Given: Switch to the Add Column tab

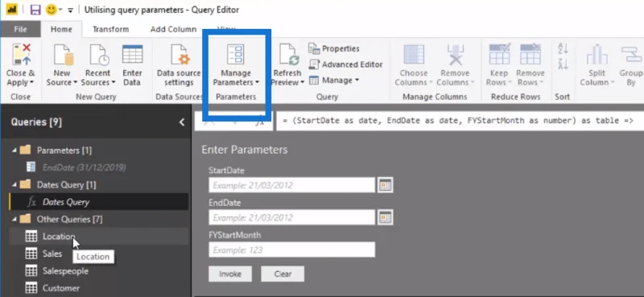Looking at the screenshot, I should [173, 29].
